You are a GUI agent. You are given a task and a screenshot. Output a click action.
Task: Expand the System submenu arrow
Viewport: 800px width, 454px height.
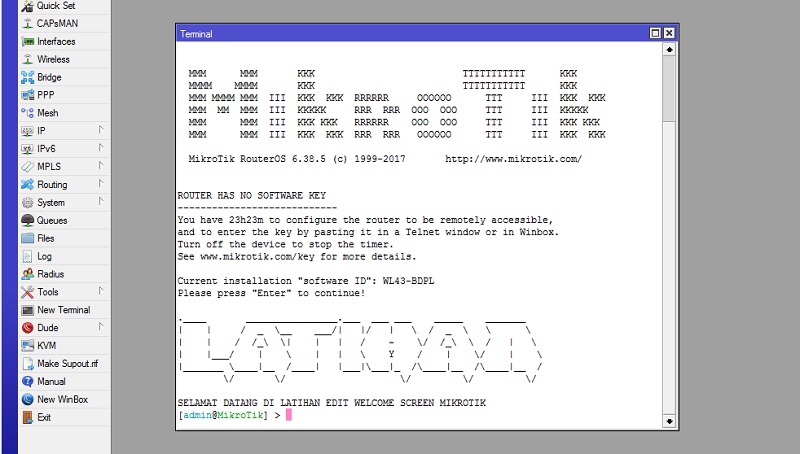tap(101, 201)
